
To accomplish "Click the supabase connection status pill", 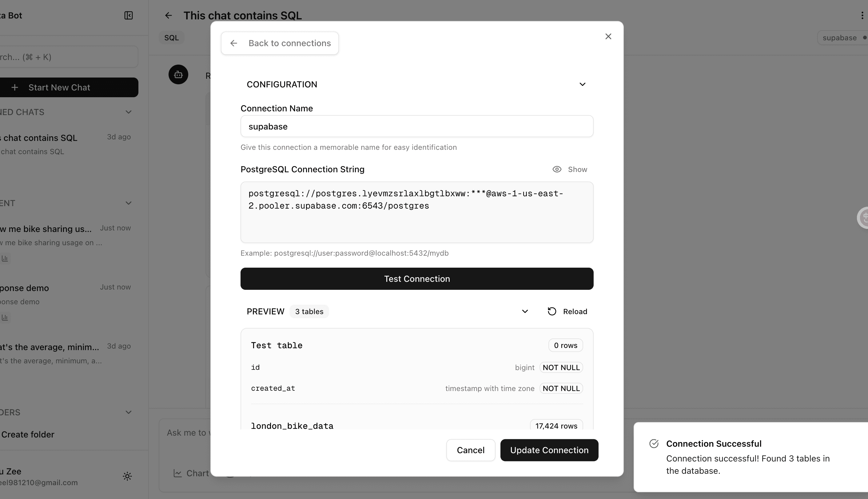I will coord(842,38).
